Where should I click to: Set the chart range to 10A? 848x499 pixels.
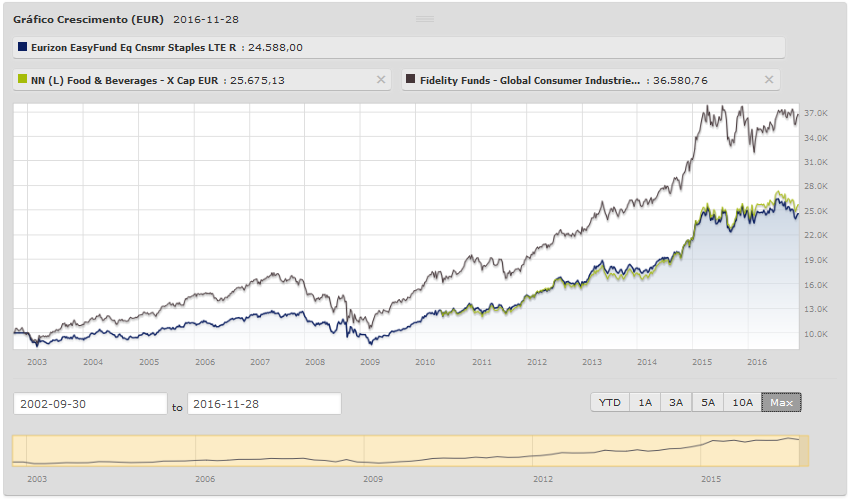click(x=742, y=402)
